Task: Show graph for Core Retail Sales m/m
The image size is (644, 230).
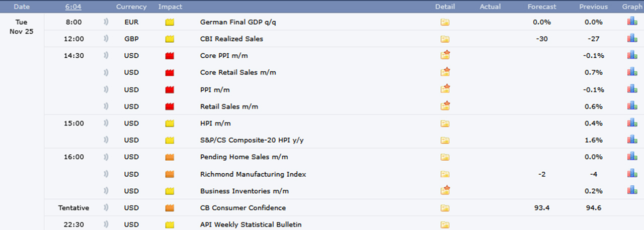Action: pos(632,72)
